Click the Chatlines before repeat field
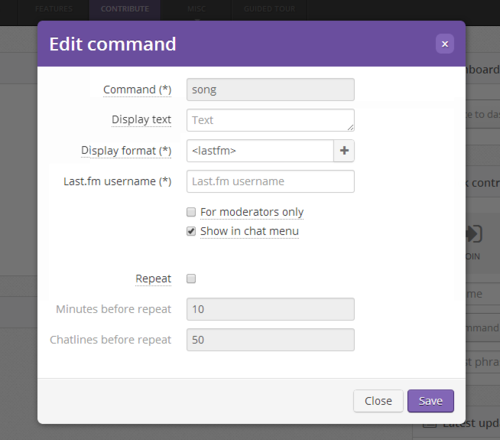This screenshot has height=440, width=500. click(270, 340)
